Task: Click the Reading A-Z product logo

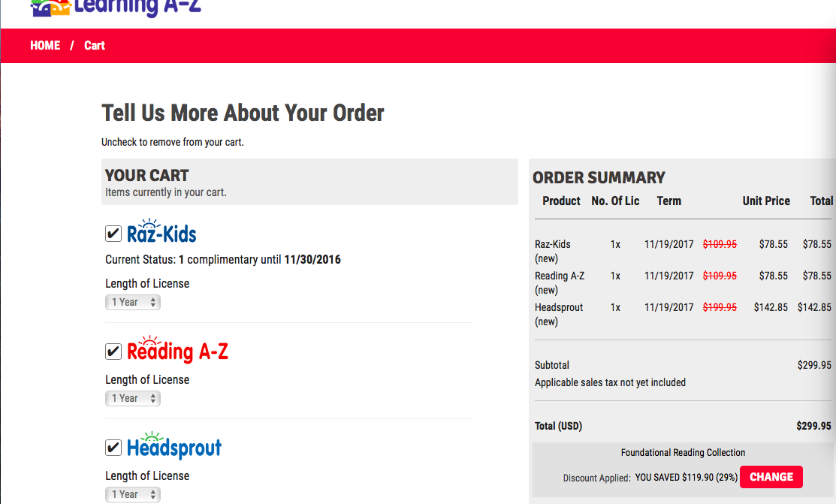Action: [177, 349]
